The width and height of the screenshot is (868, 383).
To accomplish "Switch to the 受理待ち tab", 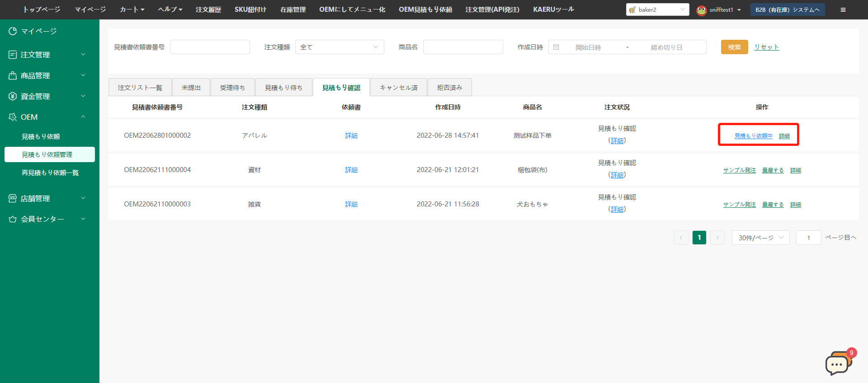I will [233, 88].
